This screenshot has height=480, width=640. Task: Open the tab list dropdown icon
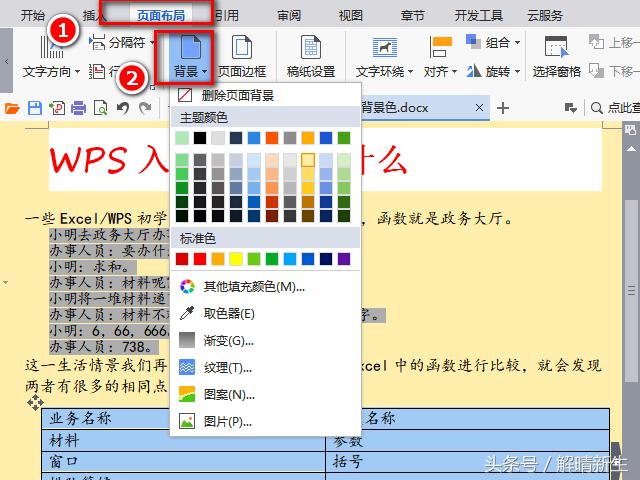[570, 108]
